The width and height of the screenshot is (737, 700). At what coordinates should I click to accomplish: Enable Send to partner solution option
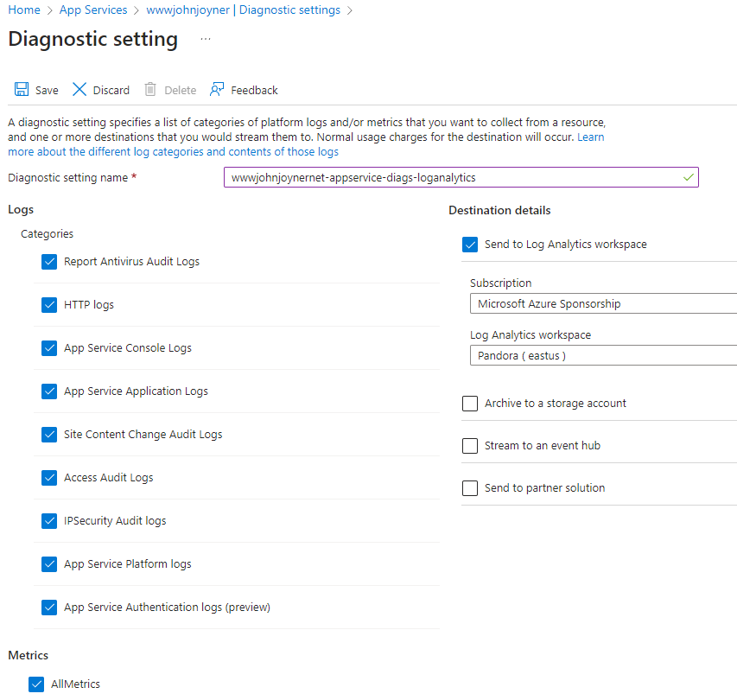[470, 488]
